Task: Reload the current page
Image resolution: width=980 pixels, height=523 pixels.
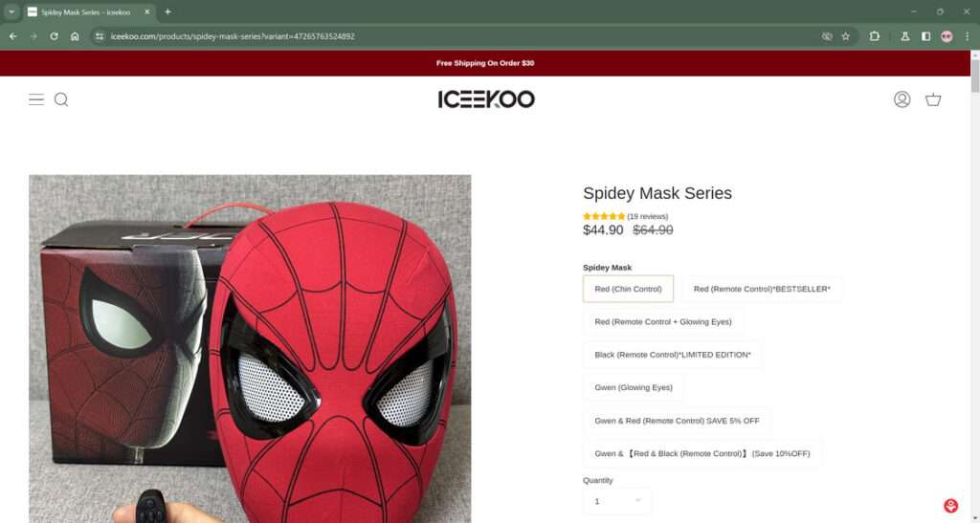Action: click(x=54, y=36)
